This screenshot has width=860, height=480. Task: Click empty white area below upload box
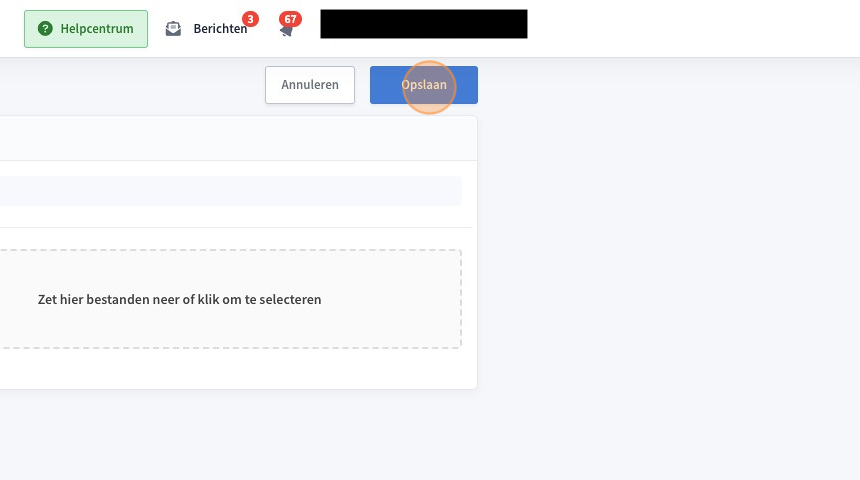(x=238, y=369)
